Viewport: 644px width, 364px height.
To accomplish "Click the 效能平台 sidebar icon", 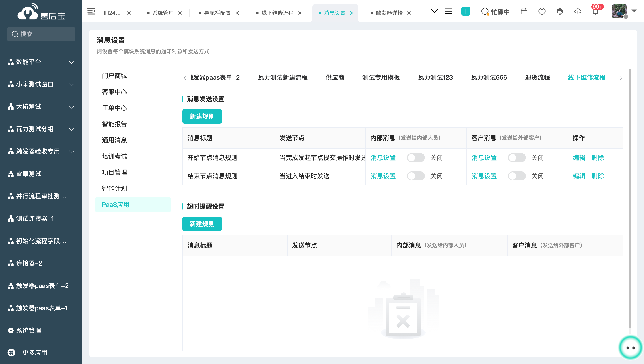I will tap(11, 62).
